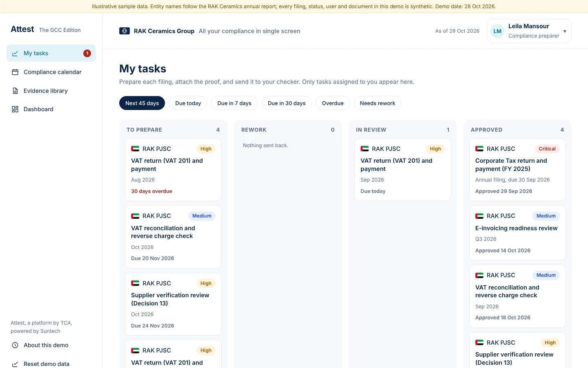Open Compliance calendar from sidebar
The height and width of the screenshot is (368, 588).
[51, 72]
